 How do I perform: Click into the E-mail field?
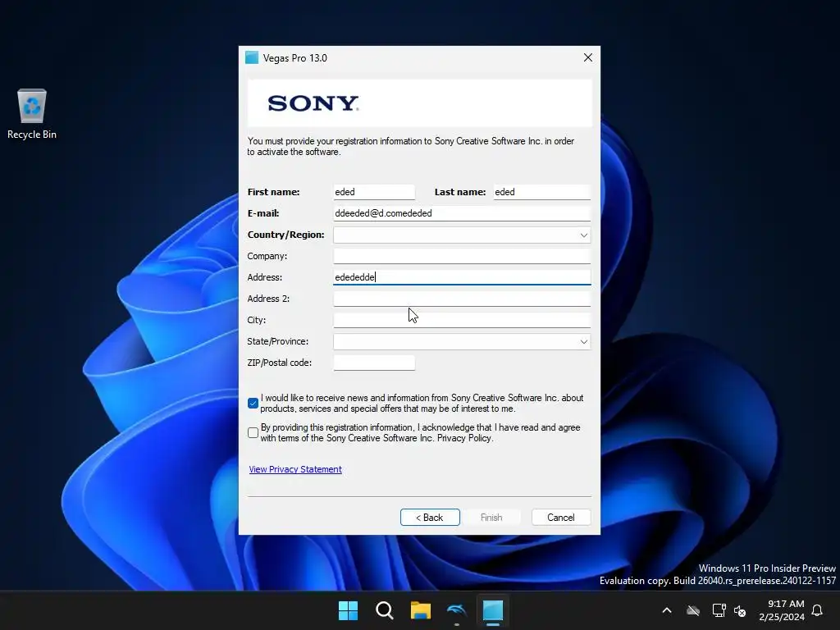462,213
